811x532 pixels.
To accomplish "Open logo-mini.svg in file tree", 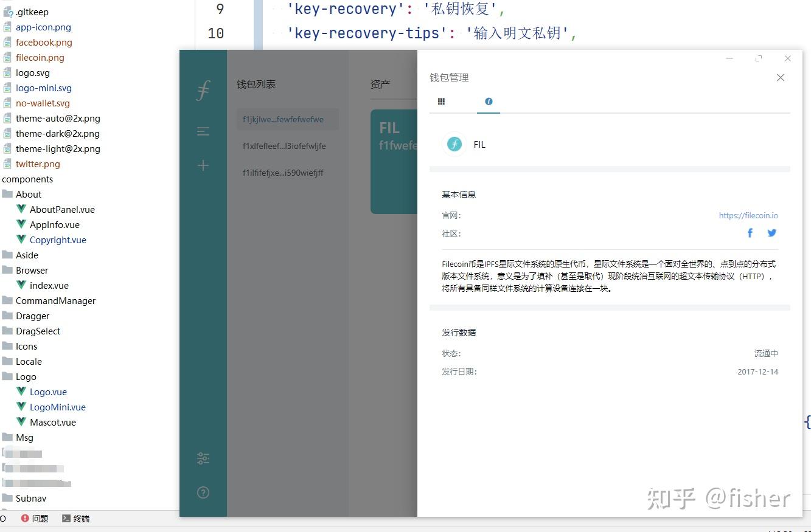I will [x=44, y=88].
